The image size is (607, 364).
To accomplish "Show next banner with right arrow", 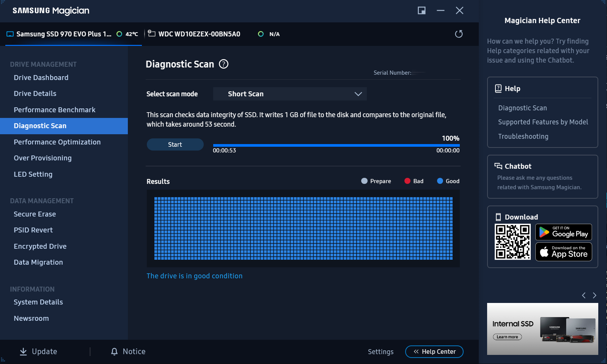I will (594, 295).
